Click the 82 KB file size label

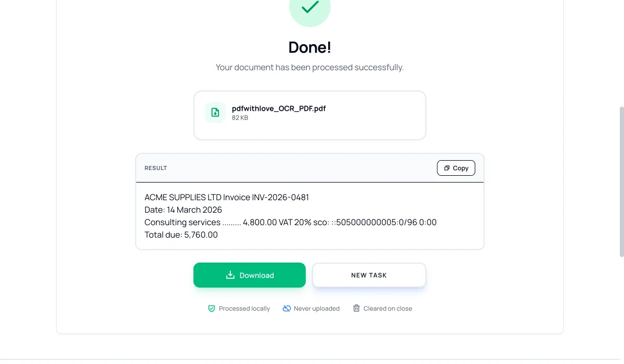tap(240, 118)
